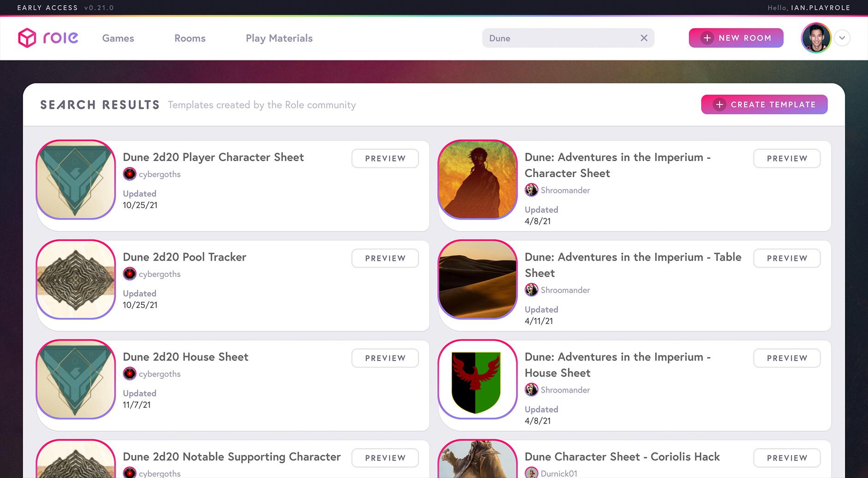Expand the account dropdown chevron
868x478 pixels.
[842, 38]
